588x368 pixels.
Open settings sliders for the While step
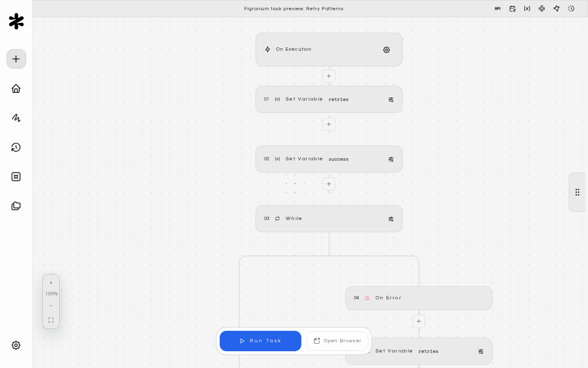[x=391, y=219]
